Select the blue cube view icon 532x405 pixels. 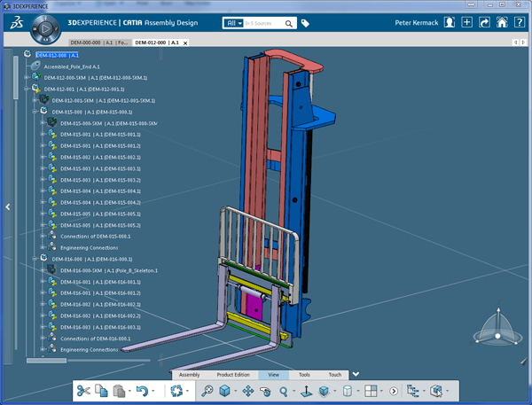tap(224, 391)
